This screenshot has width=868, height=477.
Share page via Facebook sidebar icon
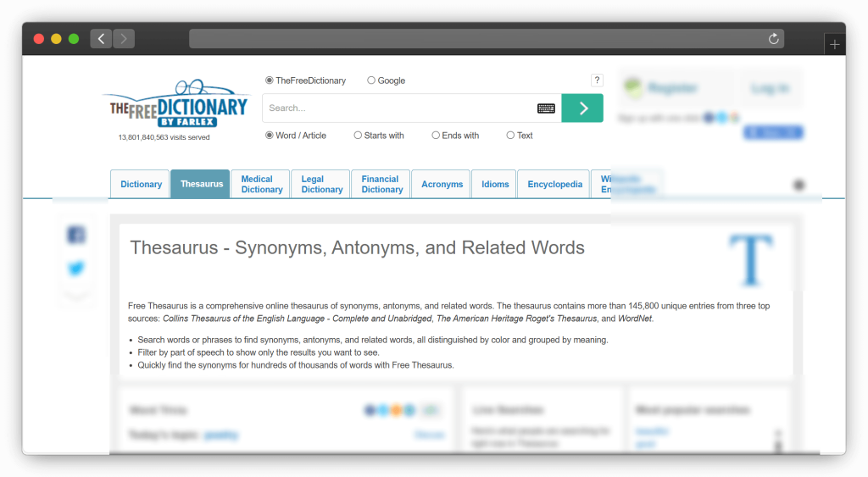(76, 236)
